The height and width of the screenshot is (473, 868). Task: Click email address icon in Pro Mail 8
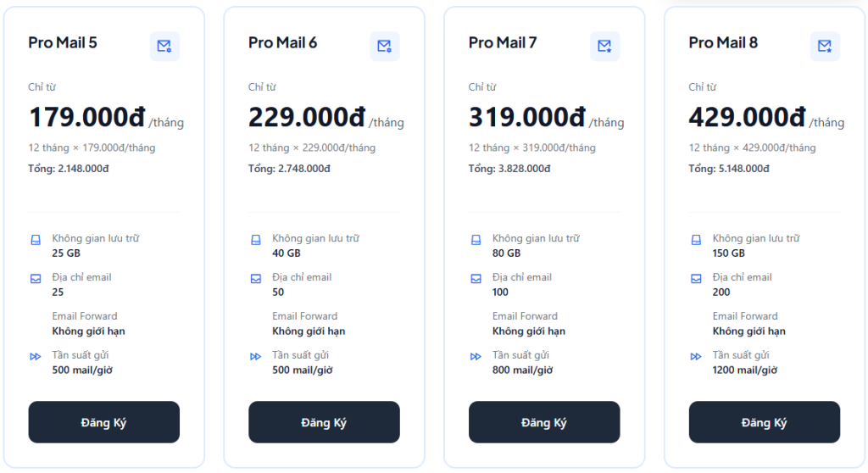[x=696, y=278]
